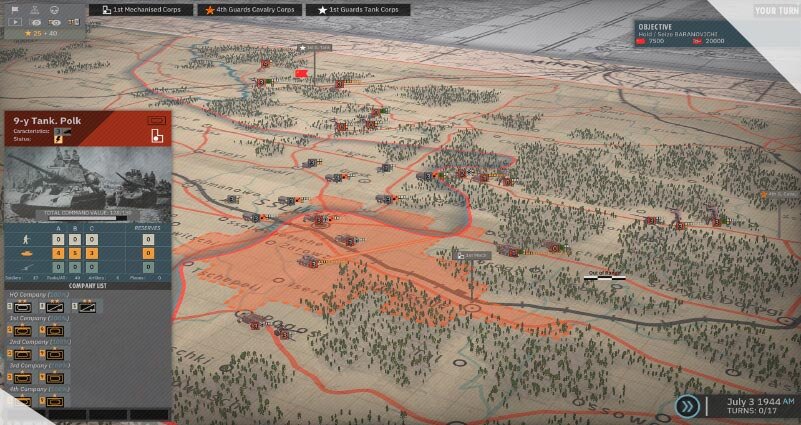
Task: Click the tank row icon in the stats table
Action: pos(27,253)
